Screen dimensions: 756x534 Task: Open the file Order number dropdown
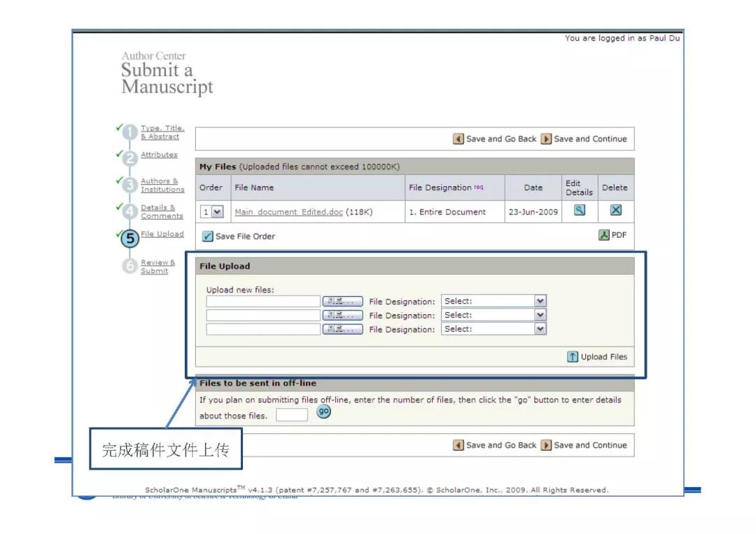212,212
